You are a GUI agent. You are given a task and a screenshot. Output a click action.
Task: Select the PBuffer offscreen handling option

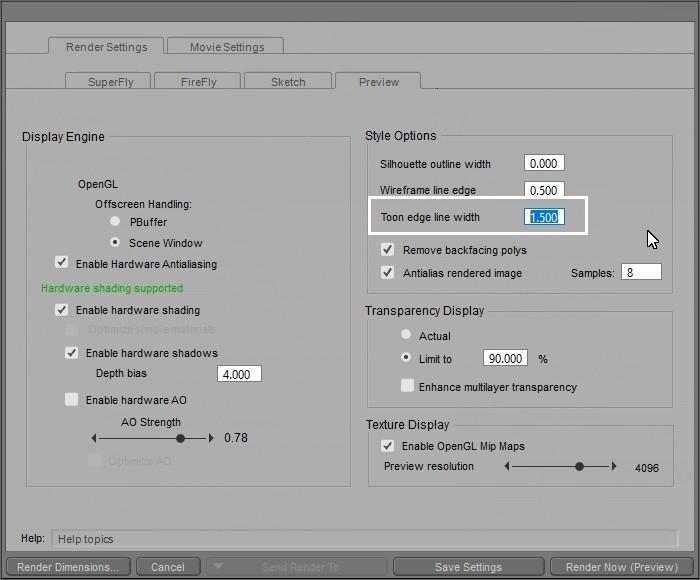116,221
